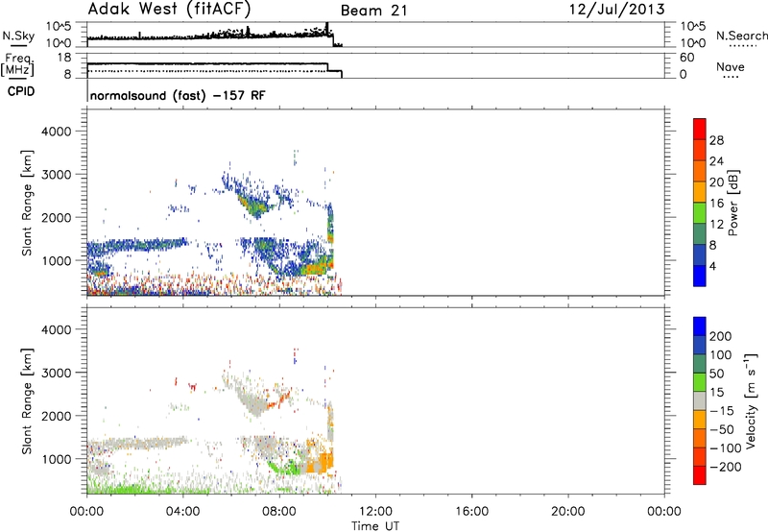Click power colorbar label '28'
Image resolution: width=768 pixels, height=532 pixels.
click(x=716, y=140)
